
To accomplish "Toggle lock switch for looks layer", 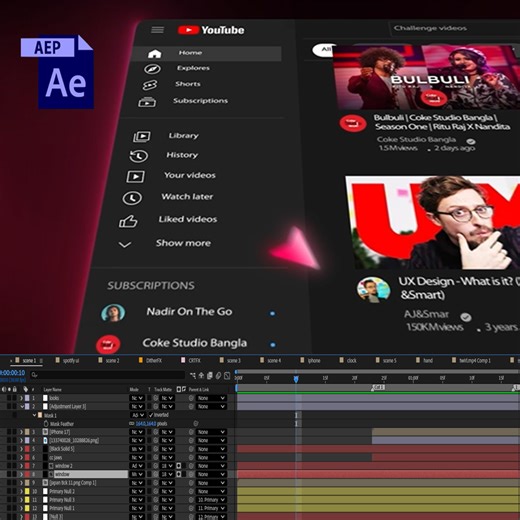I will [14, 398].
